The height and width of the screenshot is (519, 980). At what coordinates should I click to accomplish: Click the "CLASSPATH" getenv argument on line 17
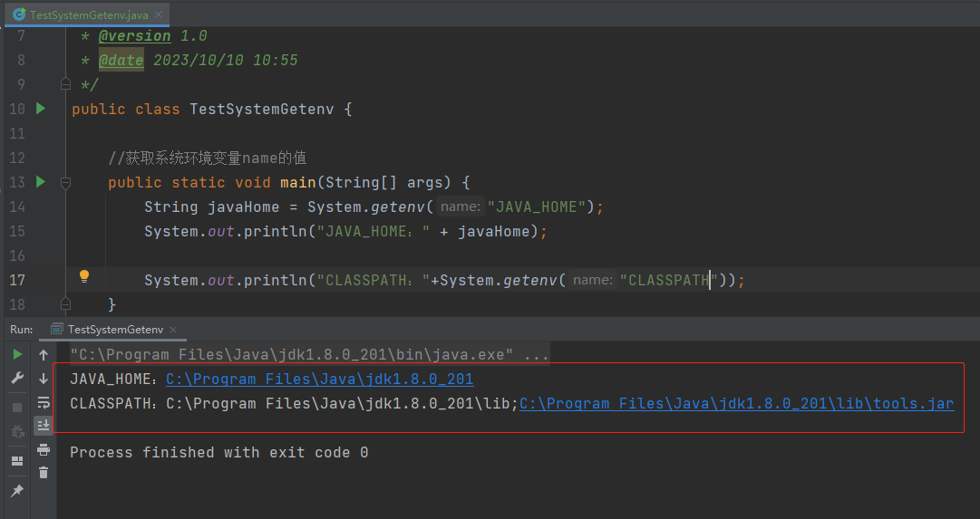(669, 280)
